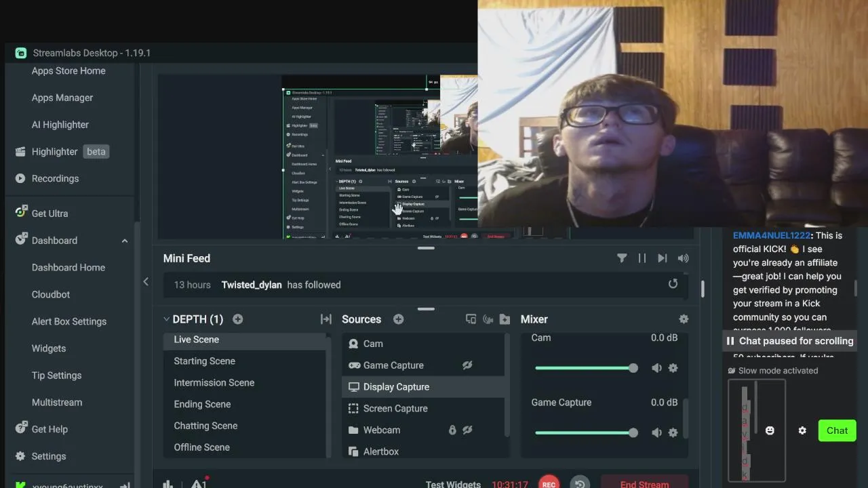The image size is (868, 488).
Task: Pause the Mini Feed alert queue
Action: coord(642,258)
